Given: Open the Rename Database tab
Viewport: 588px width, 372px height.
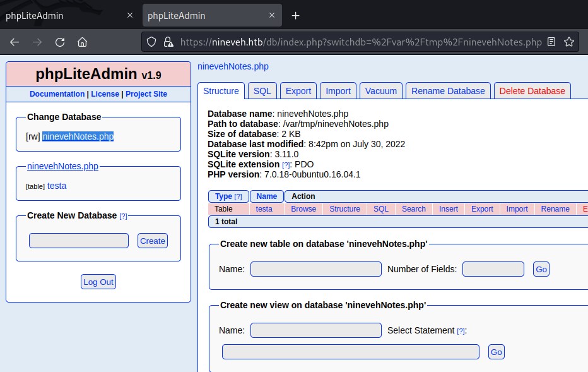Looking at the screenshot, I should 448,91.
